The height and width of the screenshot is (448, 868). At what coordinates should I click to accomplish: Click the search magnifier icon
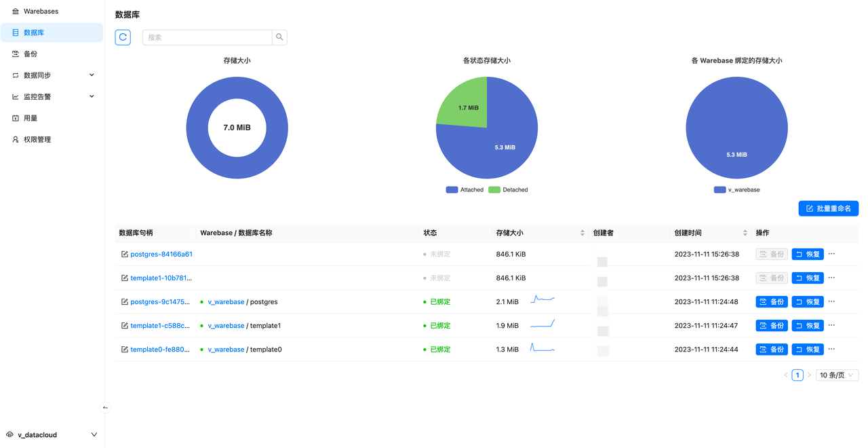pos(279,37)
